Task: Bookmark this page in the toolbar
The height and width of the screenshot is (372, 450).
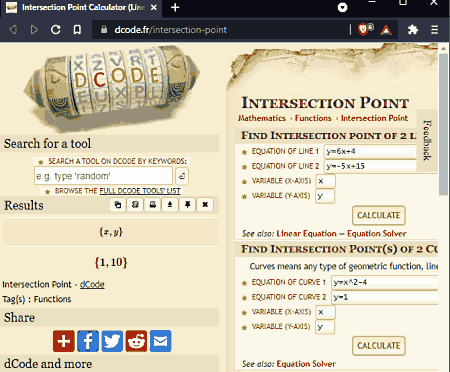Action: click(x=77, y=30)
